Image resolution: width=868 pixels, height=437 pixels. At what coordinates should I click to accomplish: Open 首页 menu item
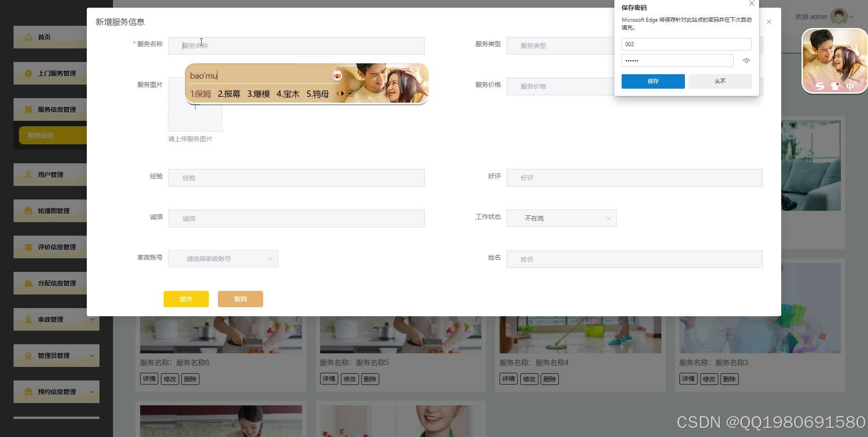(x=50, y=37)
